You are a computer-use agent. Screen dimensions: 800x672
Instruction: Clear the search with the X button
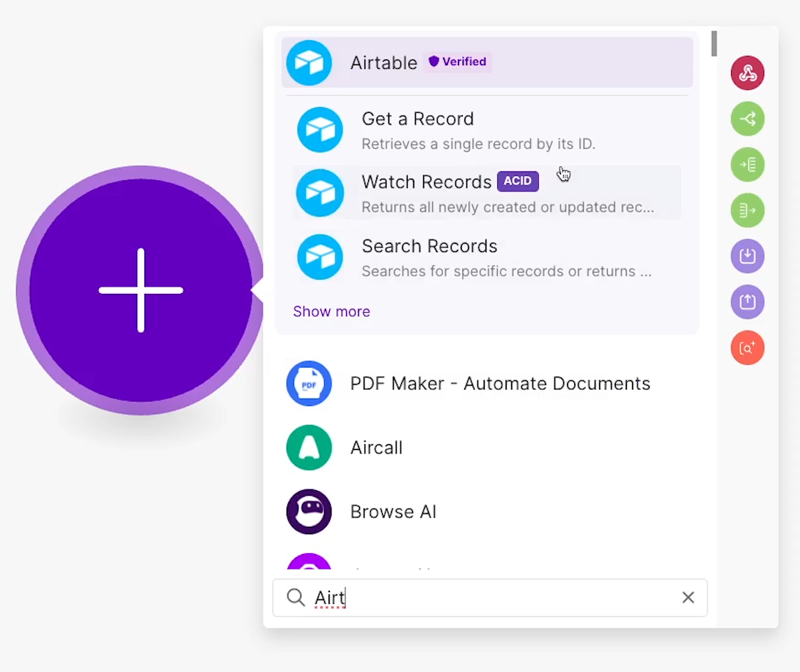click(x=689, y=597)
